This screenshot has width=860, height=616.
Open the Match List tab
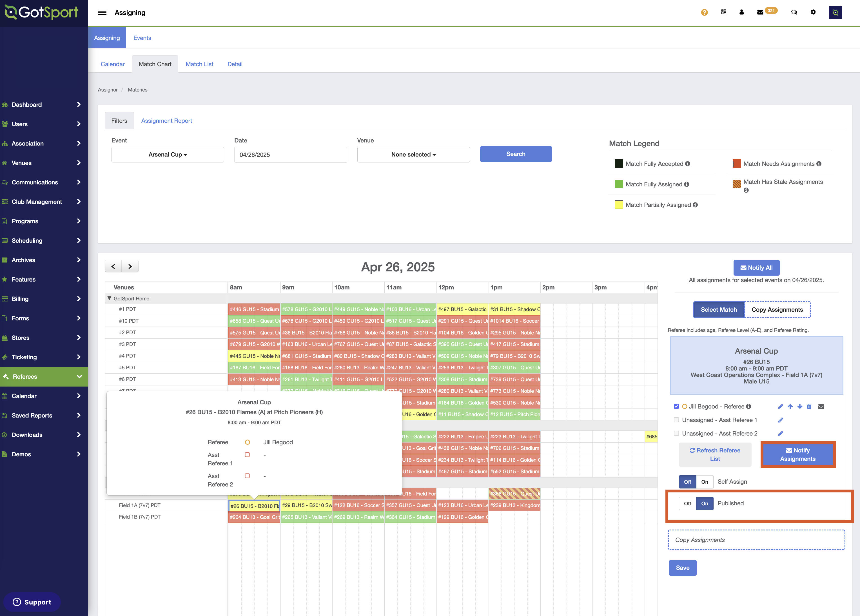click(x=199, y=64)
